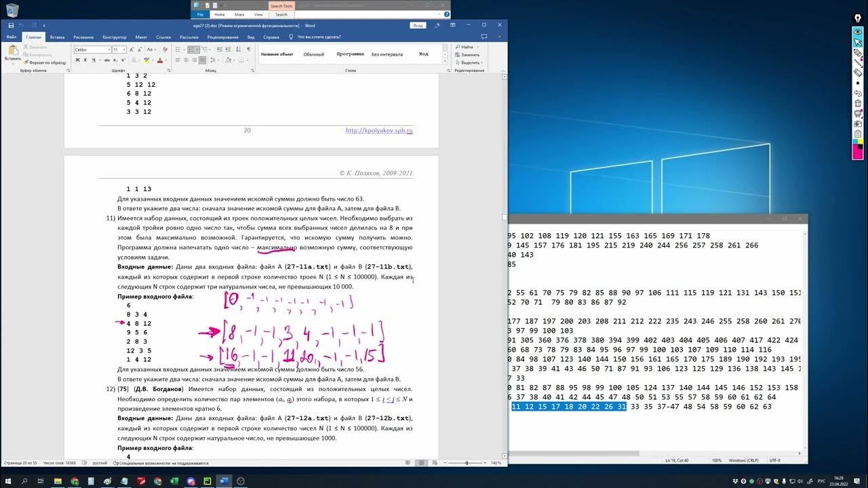Select the marker tool in the drawing toolbar
The width and height of the screenshot is (868, 488).
[x=858, y=52]
